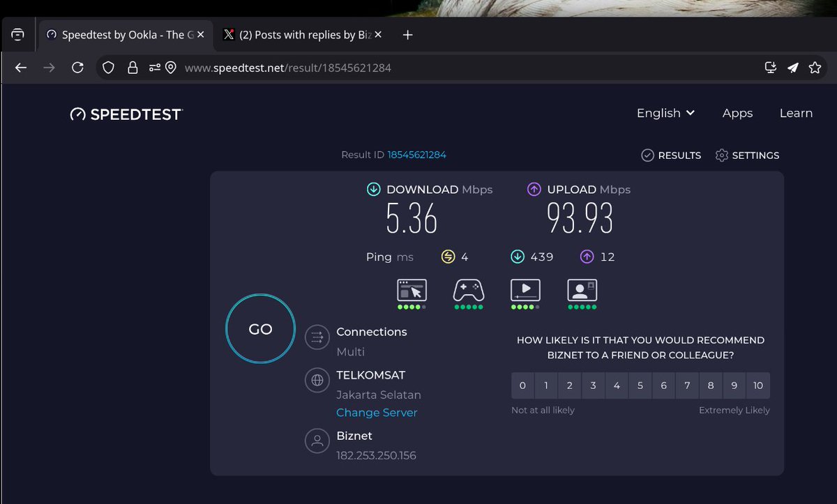
Task: Rate Biznet 5 on the scale
Action: pyautogui.click(x=640, y=385)
